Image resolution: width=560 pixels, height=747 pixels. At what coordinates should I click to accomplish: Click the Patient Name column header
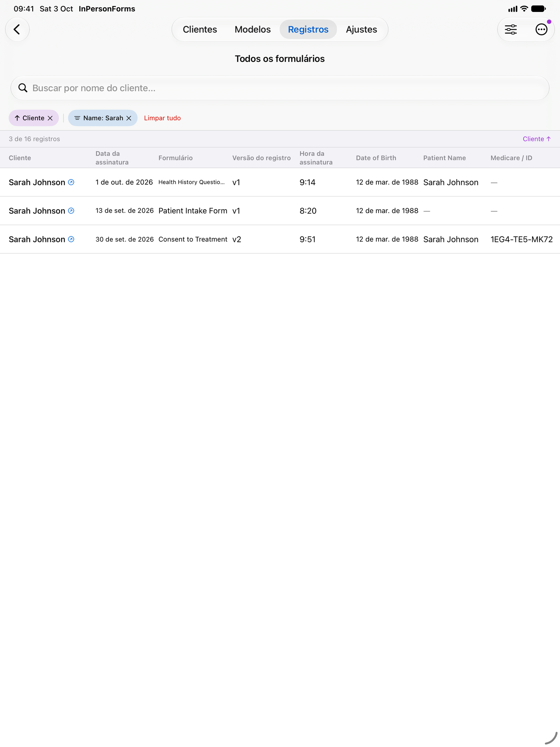(445, 158)
